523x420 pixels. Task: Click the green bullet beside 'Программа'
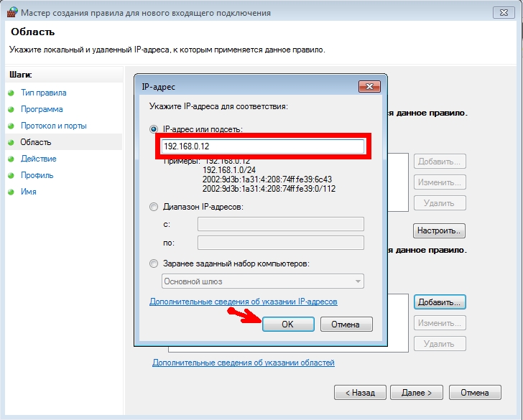pos(11,109)
